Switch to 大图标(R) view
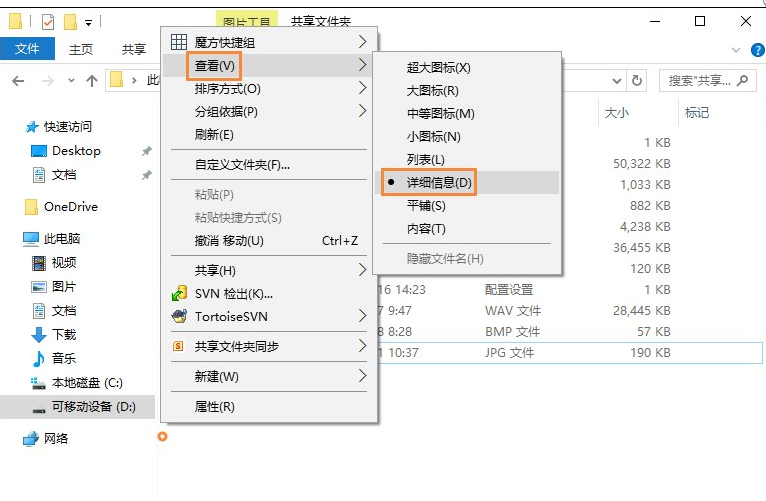The width and height of the screenshot is (766, 501). (432, 90)
